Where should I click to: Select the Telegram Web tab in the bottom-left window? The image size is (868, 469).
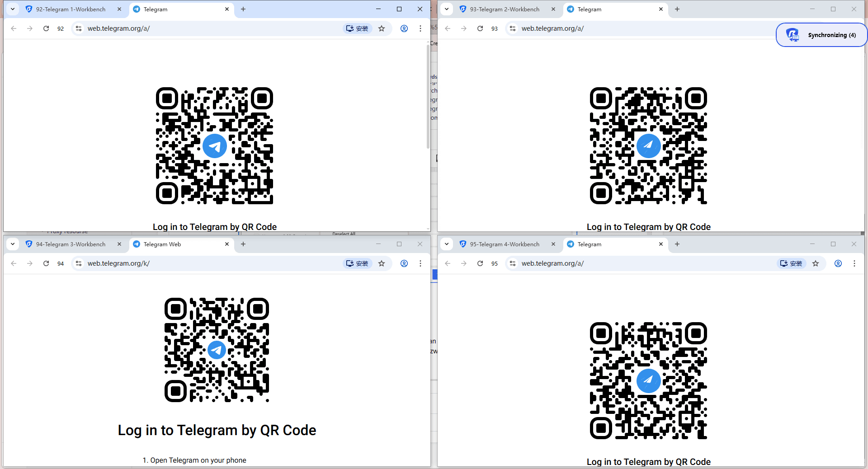[163, 244]
